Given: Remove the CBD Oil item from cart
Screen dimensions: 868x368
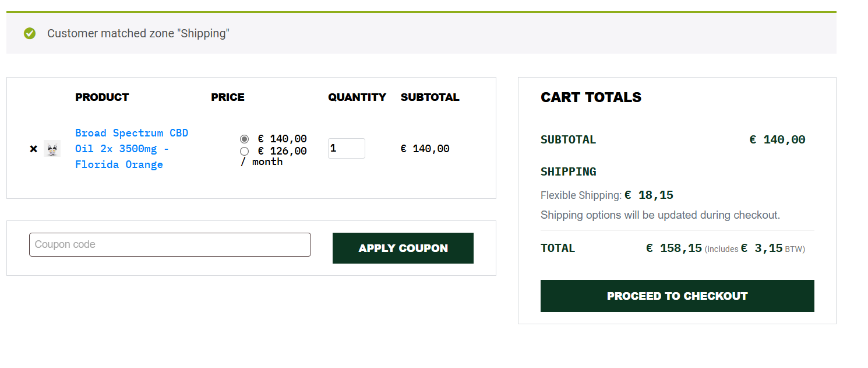Looking at the screenshot, I should coord(33,149).
